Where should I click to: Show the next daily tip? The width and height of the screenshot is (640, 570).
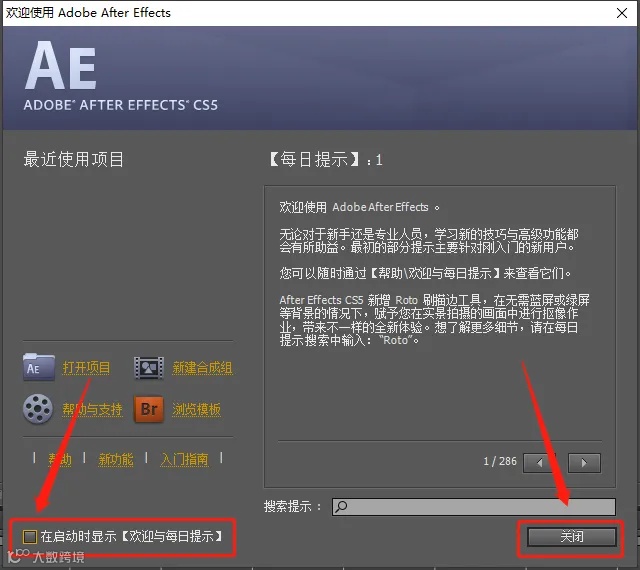click(x=584, y=463)
